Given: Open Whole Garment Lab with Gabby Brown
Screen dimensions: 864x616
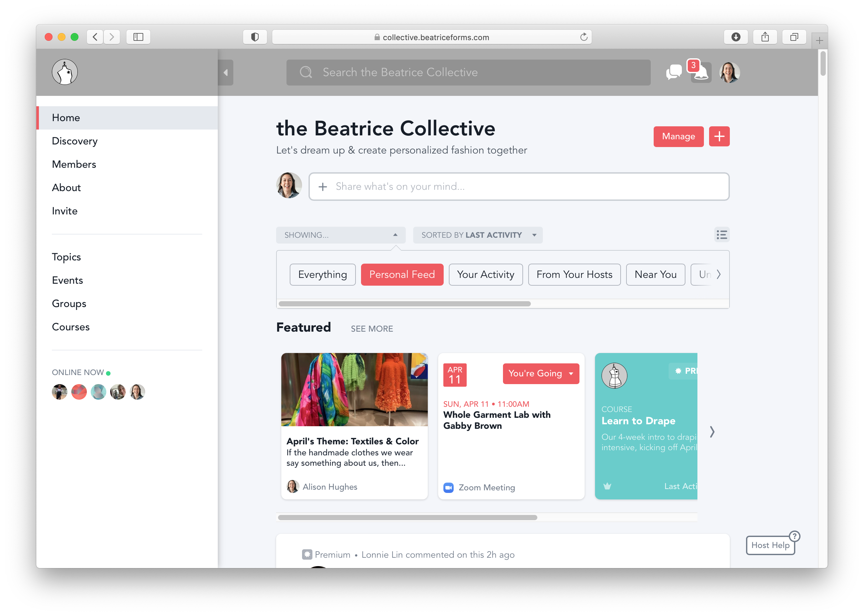Looking at the screenshot, I should pos(497,420).
